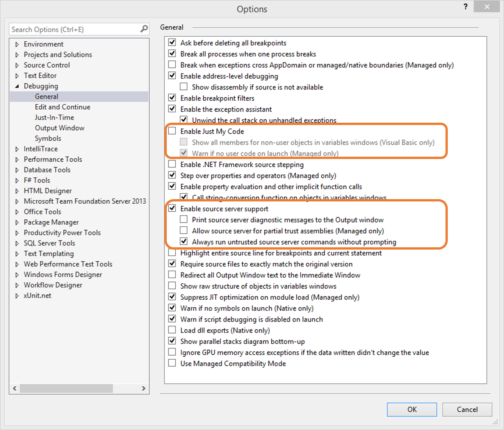Check Show disassembly if source is not available

[x=184, y=86]
